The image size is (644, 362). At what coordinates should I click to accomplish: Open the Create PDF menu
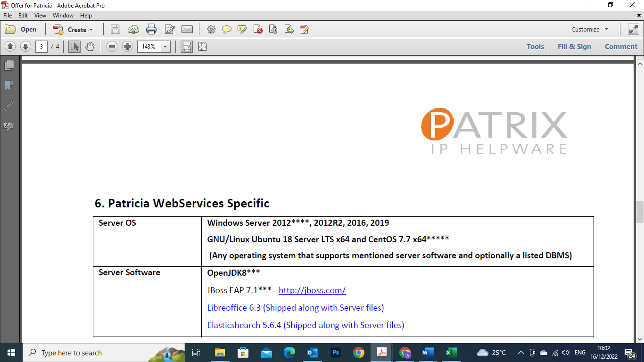pos(73,29)
